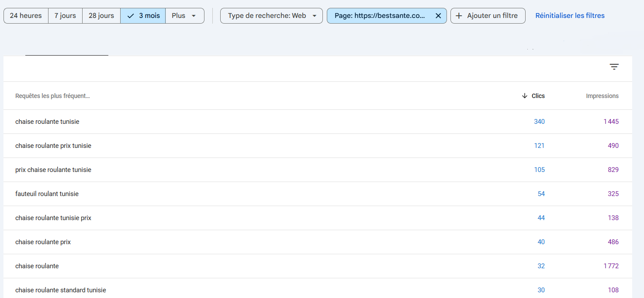Select the 'fauteuil roulant tunisie' query
This screenshot has width=644, height=298.
click(x=47, y=194)
